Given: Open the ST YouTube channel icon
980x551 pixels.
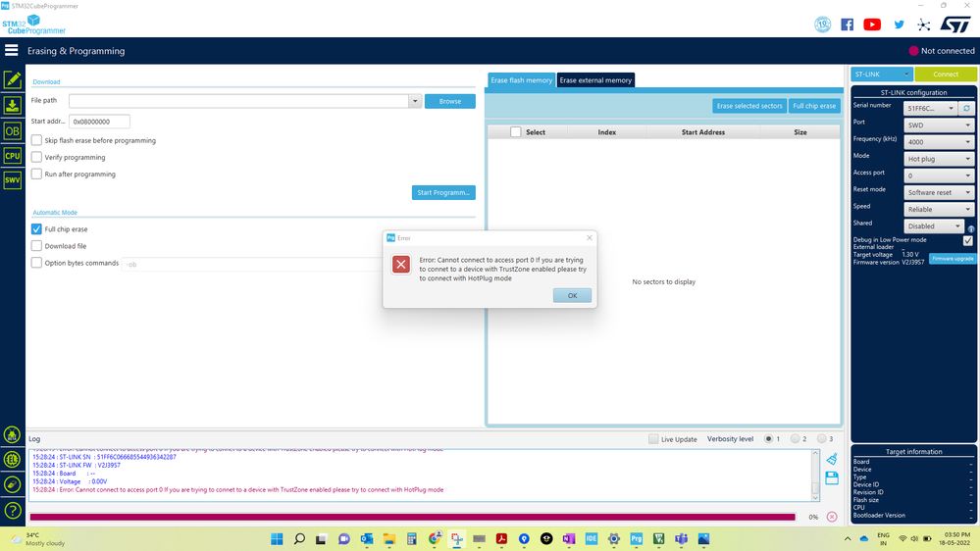Looking at the screenshot, I should tap(872, 25).
